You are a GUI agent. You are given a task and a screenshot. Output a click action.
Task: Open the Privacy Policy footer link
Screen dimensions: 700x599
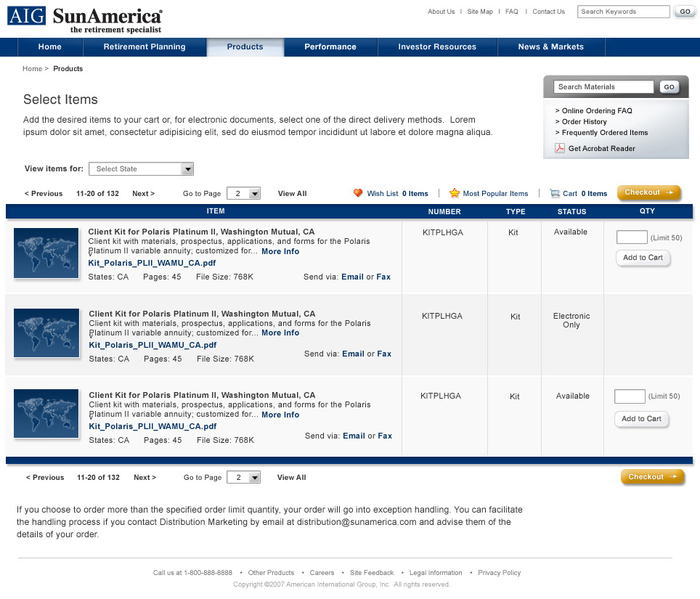point(499,573)
